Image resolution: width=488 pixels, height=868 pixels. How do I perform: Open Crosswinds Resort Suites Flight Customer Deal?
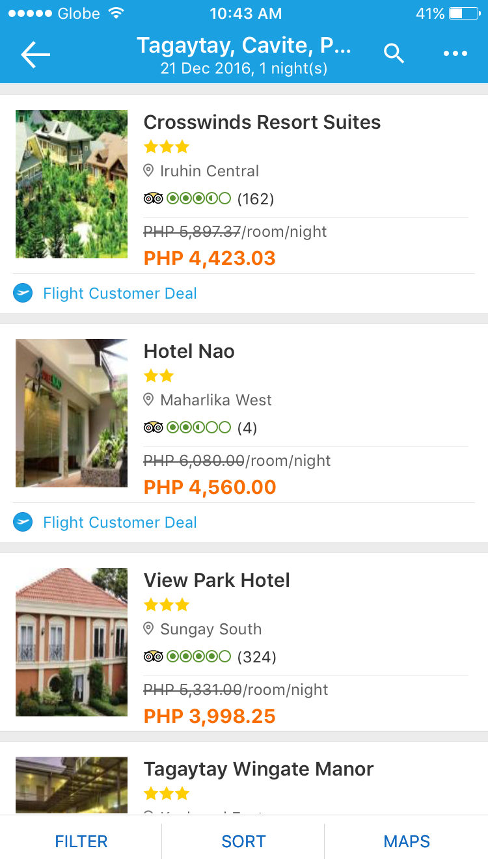pos(120,293)
